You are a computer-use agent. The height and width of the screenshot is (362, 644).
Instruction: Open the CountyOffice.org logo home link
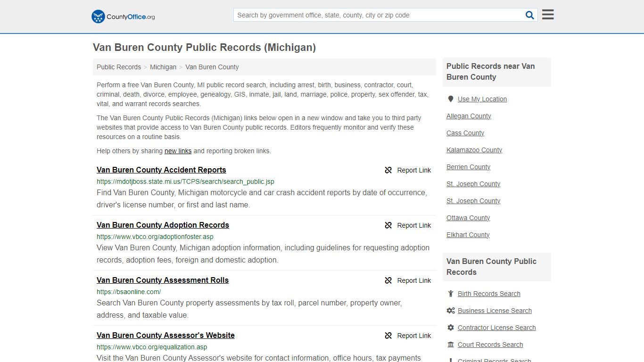click(123, 16)
